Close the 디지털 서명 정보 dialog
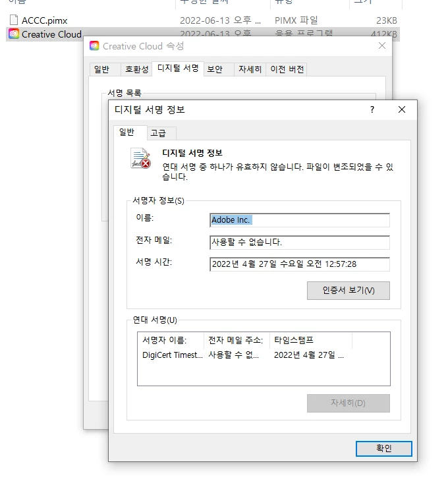 [402, 109]
